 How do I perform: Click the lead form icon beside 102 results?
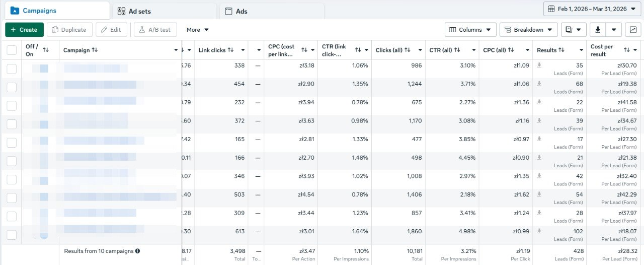click(539, 231)
